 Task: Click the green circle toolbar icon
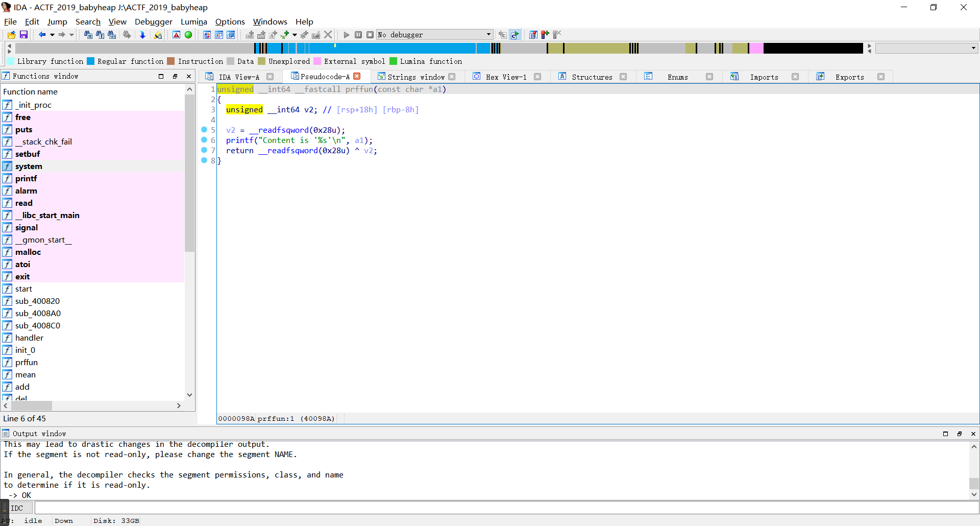[x=188, y=35]
